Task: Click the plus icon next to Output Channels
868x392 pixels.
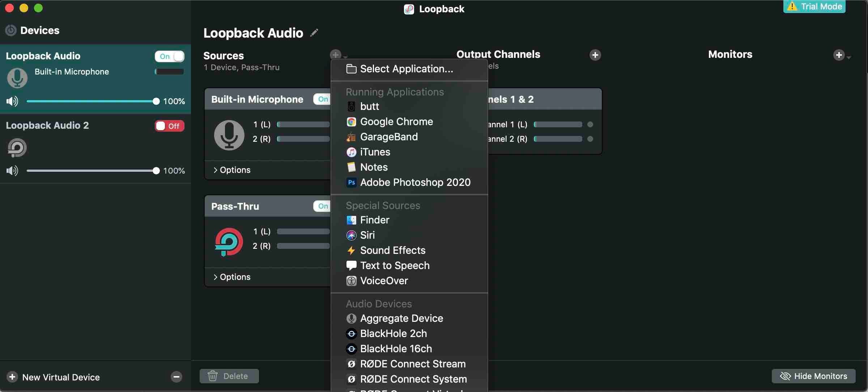Action: point(595,55)
